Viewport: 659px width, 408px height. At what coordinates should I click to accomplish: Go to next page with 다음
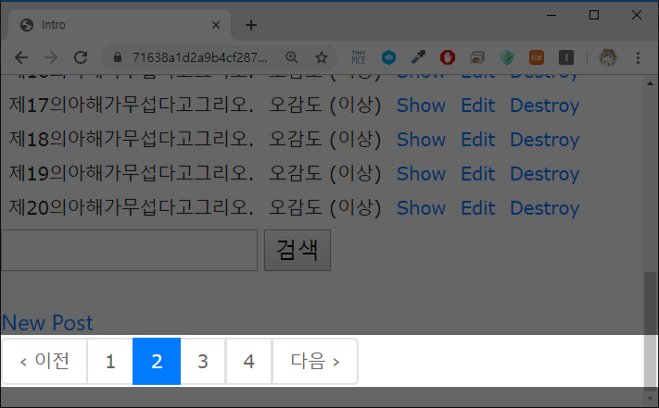pos(315,361)
